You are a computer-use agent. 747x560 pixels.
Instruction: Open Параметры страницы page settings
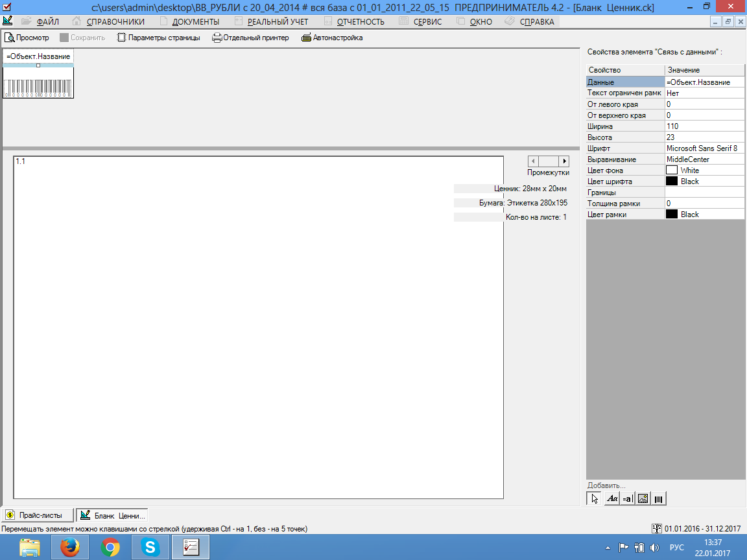pyautogui.click(x=159, y=38)
